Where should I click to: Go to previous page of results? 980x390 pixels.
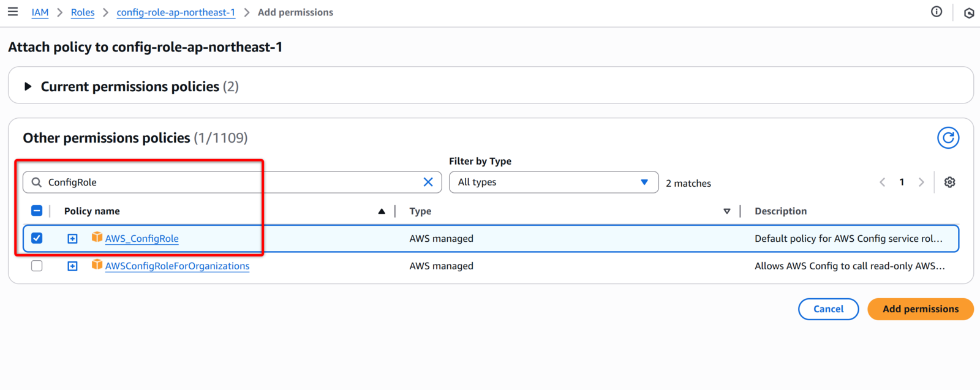(883, 182)
